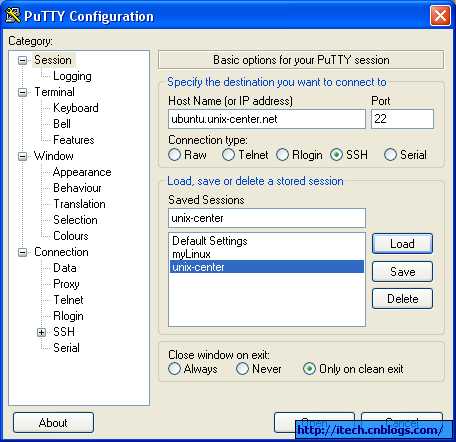Screen dimensions: 456x442
Task: Select the Rlogin connection type
Action: point(282,155)
